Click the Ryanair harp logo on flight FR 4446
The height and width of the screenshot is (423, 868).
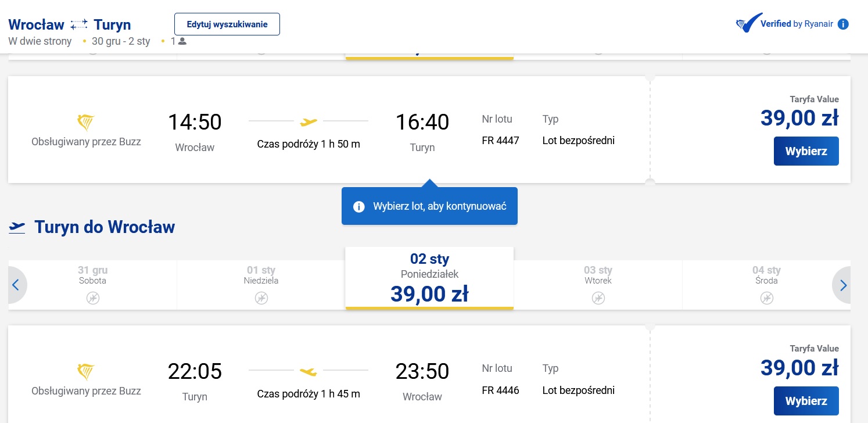tap(86, 372)
